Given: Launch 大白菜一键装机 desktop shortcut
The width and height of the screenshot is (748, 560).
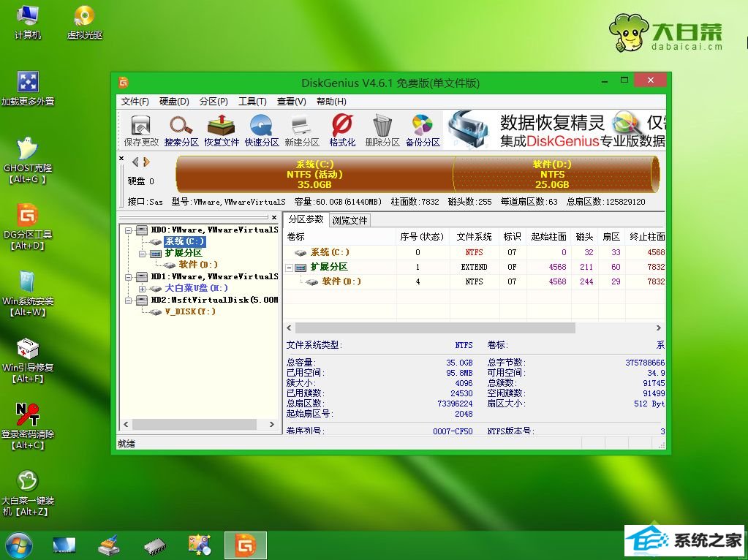Looking at the screenshot, I should [28, 493].
